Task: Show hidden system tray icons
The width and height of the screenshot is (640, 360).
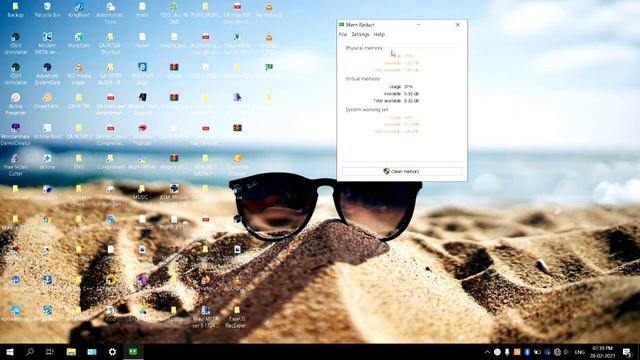Action: [x=487, y=352]
